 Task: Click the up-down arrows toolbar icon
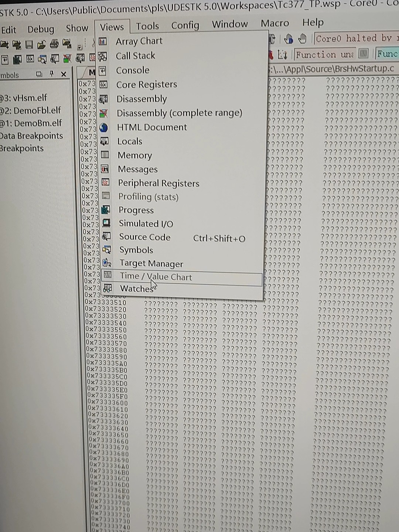(282, 55)
